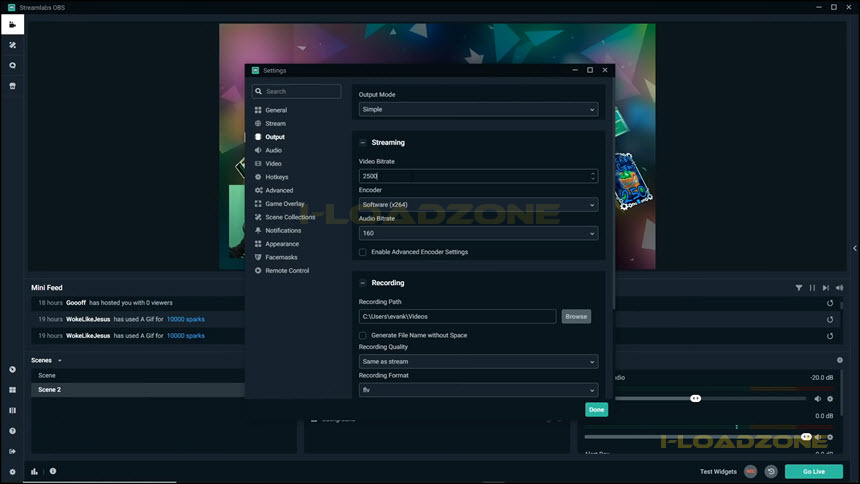The image size is (860, 484).
Task: Open settings gear for 0.0 dB source
Action: click(x=830, y=437)
